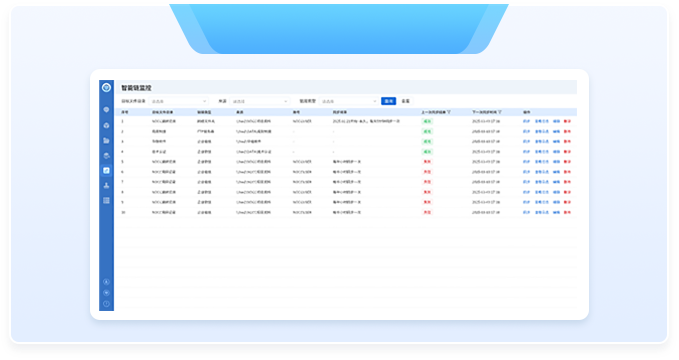Click the third blue action link in row 3
Viewport: 679px width, 360px height.
[556, 142]
